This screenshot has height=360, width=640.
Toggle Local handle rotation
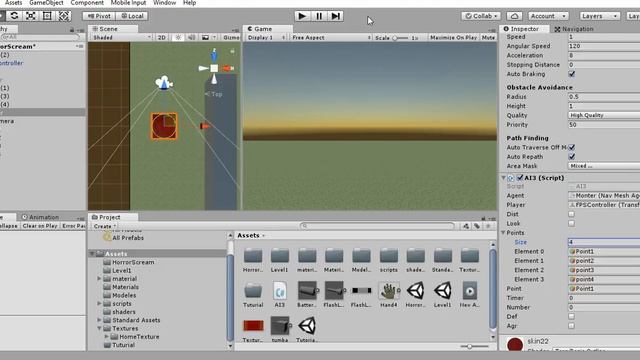pos(132,16)
